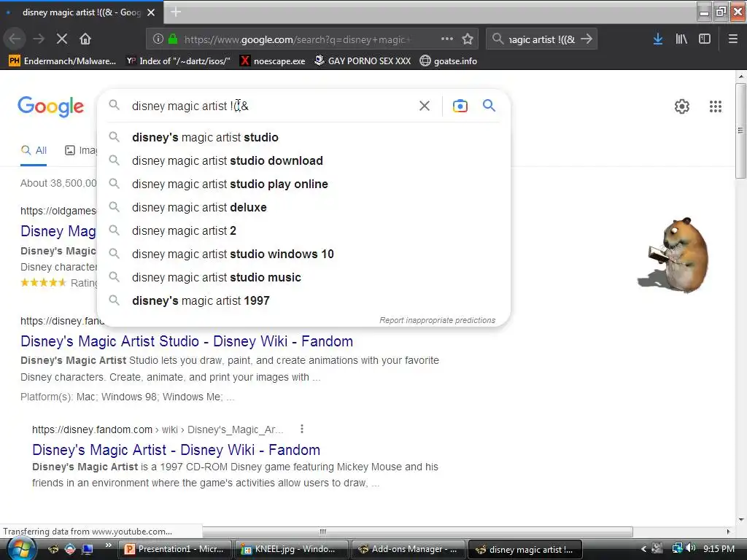Choose suggestion disney magic artist studio windows 10
Screen dimensions: 747x560
[x=303, y=254]
